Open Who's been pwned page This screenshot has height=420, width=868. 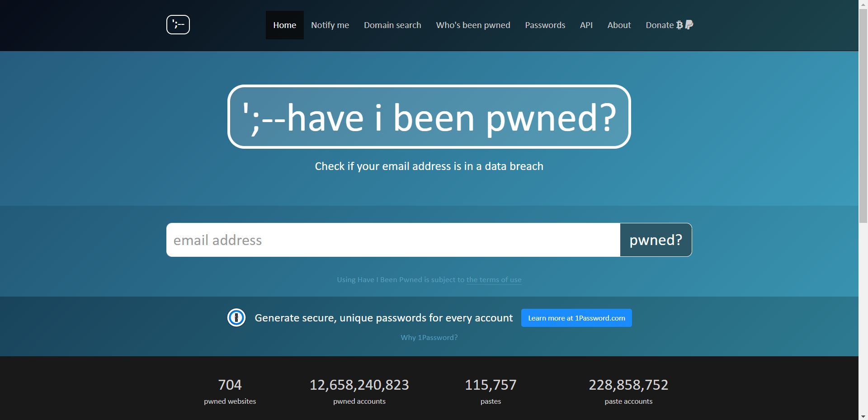[x=473, y=25]
